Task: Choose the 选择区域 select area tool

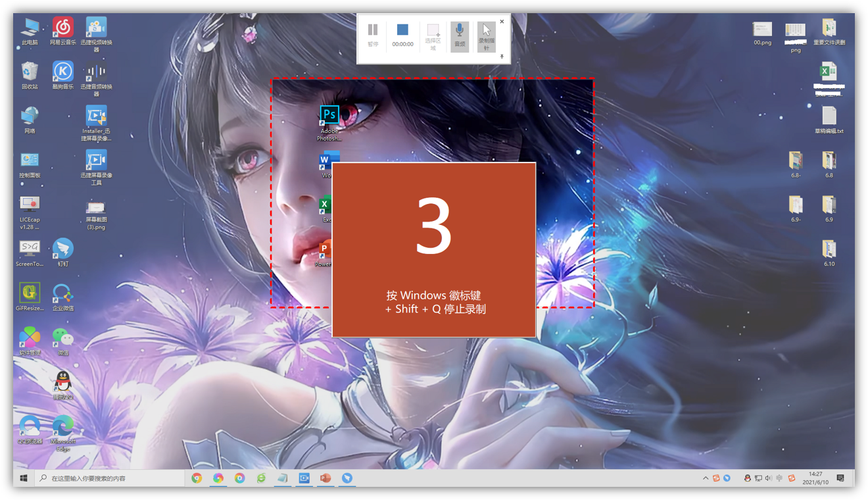Action: 433,36
